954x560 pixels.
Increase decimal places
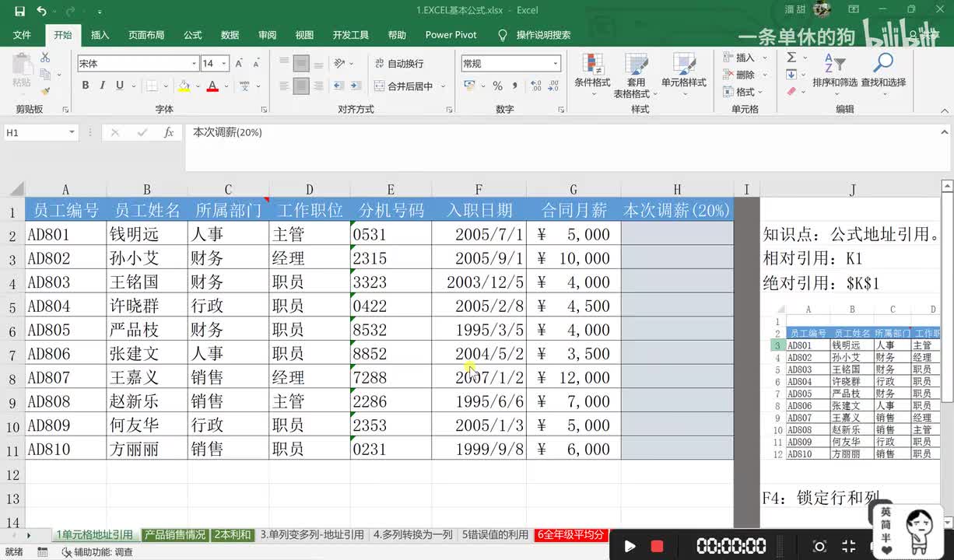[534, 86]
